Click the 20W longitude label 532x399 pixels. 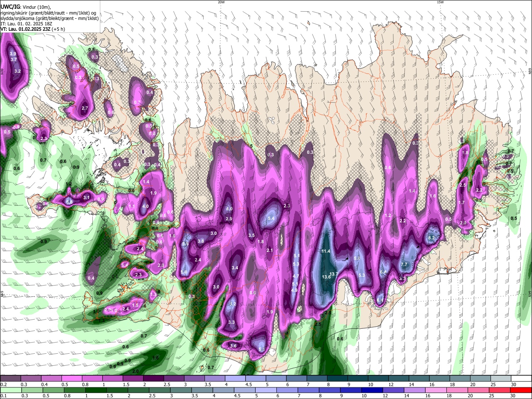coord(221,2)
